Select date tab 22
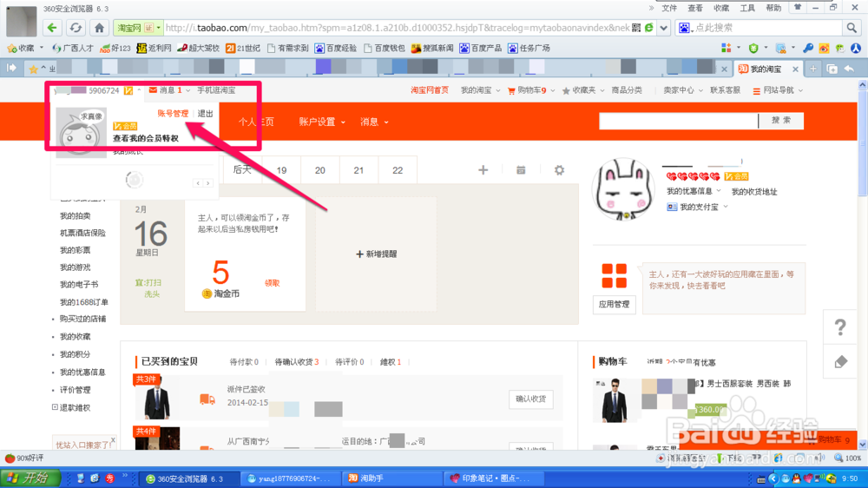The image size is (868, 488). [x=398, y=170]
